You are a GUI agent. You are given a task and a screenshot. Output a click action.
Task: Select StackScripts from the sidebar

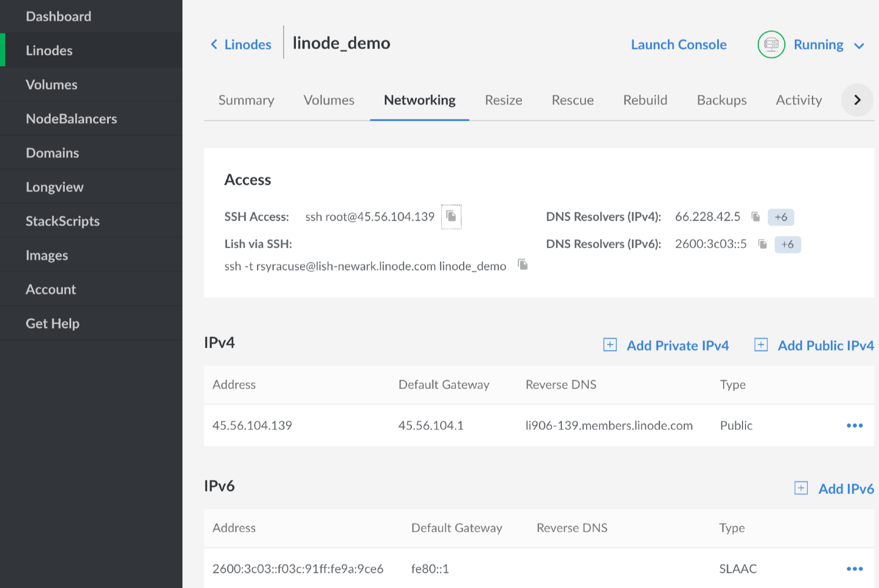click(62, 221)
